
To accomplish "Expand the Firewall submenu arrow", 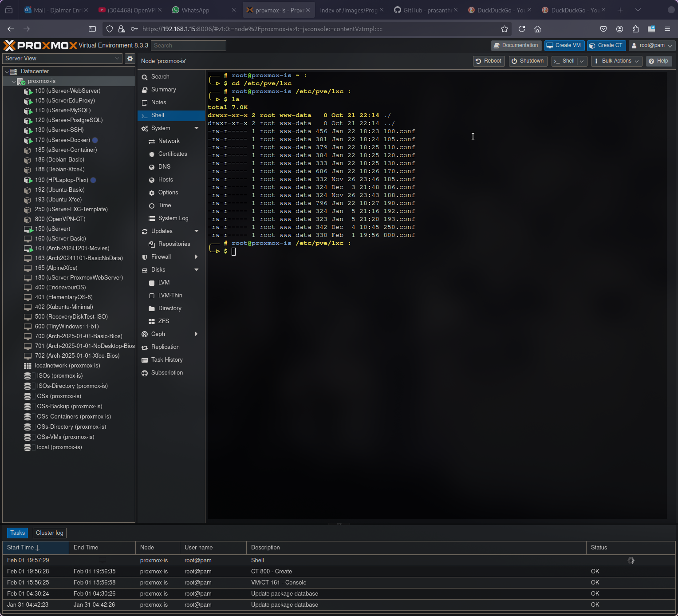I will (x=196, y=257).
